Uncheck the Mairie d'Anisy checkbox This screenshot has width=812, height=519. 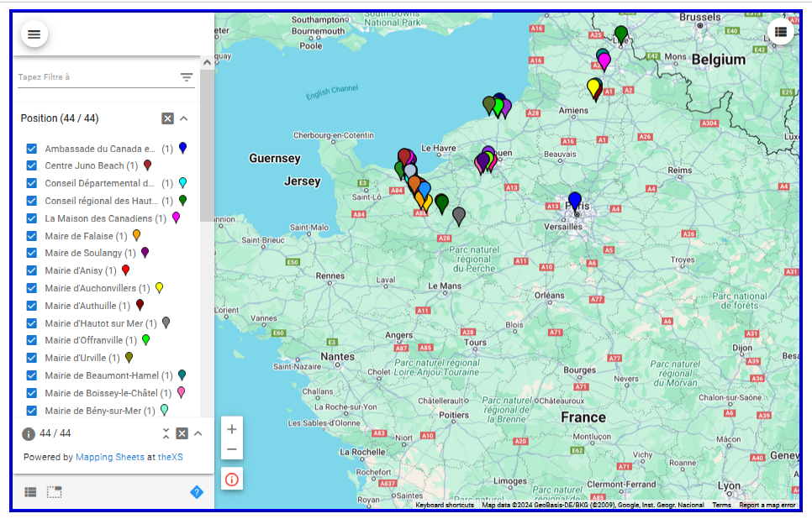click(x=32, y=270)
